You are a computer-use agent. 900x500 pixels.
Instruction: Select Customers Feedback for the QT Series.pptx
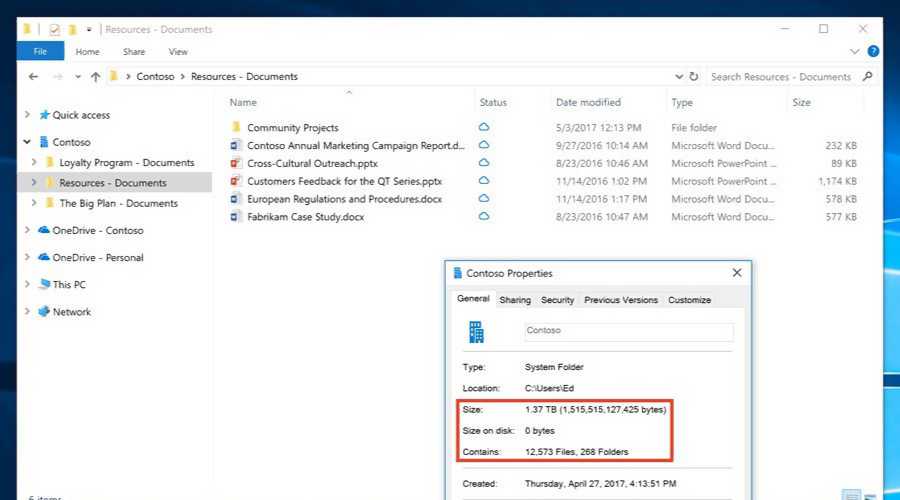point(544,181)
